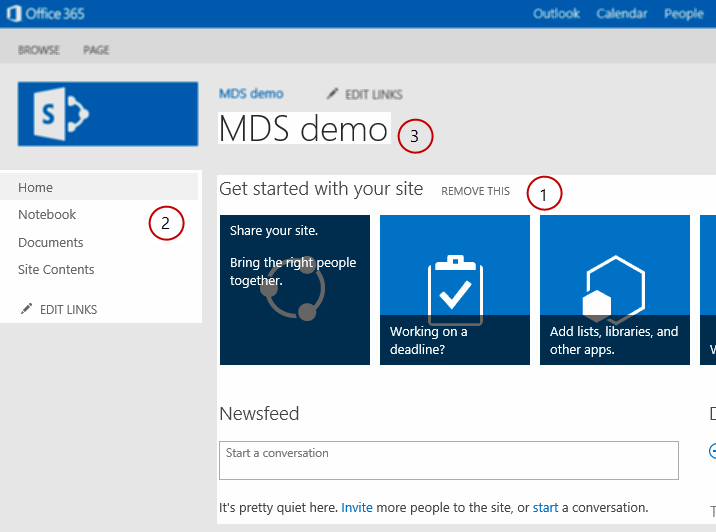Click the Invite link under Newsfeed
The height and width of the screenshot is (532, 716).
click(x=357, y=507)
